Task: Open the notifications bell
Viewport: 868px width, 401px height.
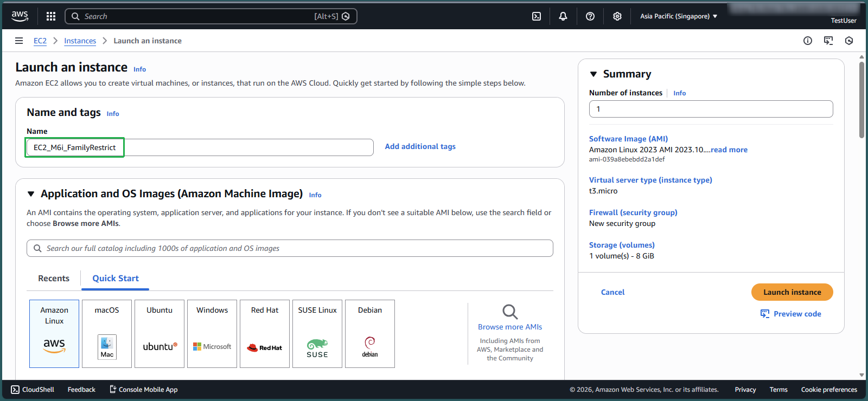Action: 563,16
